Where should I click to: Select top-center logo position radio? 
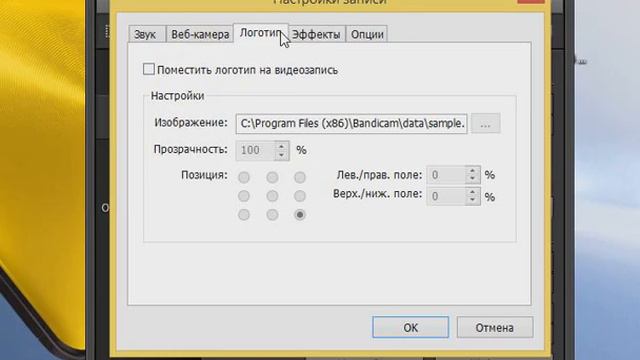click(272, 178)
